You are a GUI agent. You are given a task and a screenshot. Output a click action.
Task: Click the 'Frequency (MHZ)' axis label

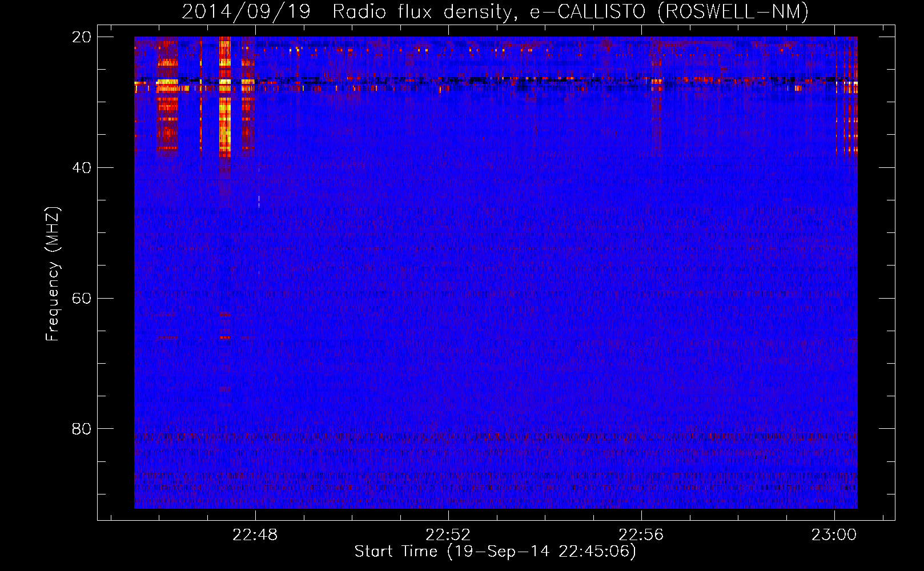[53, 274]
